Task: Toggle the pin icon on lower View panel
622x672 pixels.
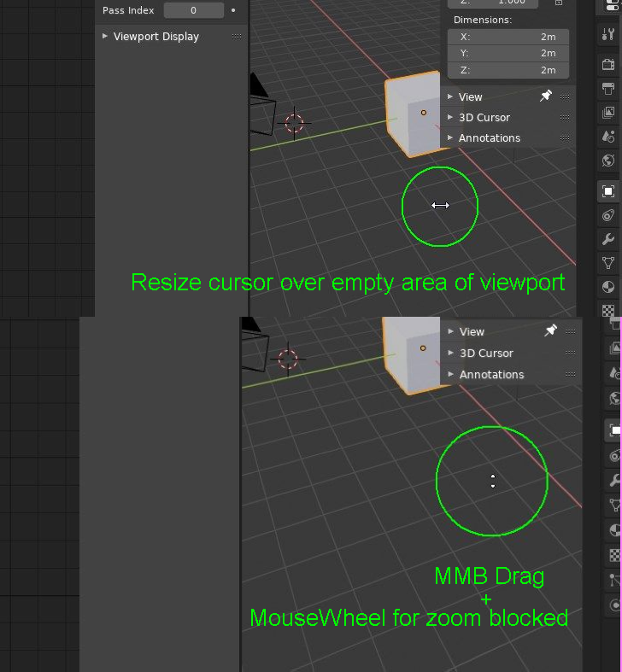Action: tap(550, 330)
